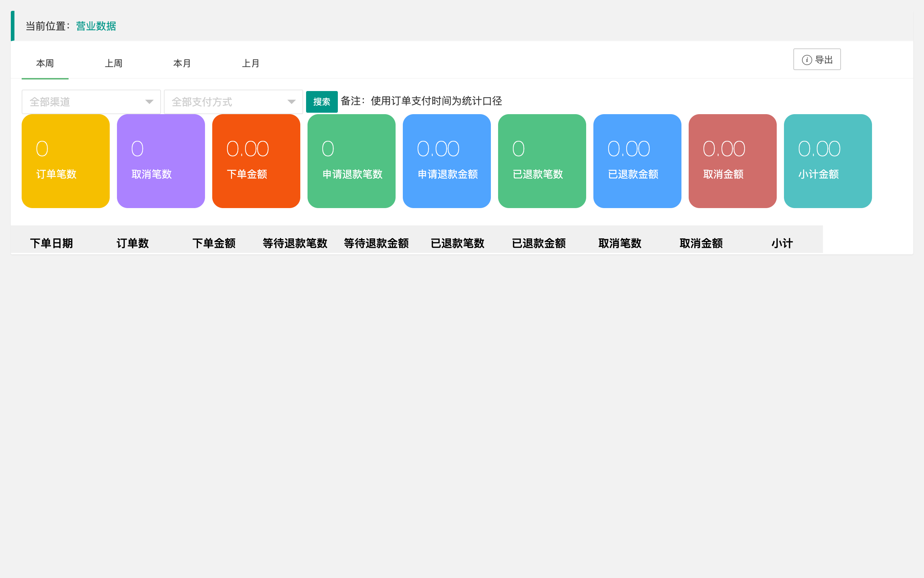Select the blue 申请退款金额 card
This screenshot has height=578, width=924.
pyautogui.click(x=447, y=161)
